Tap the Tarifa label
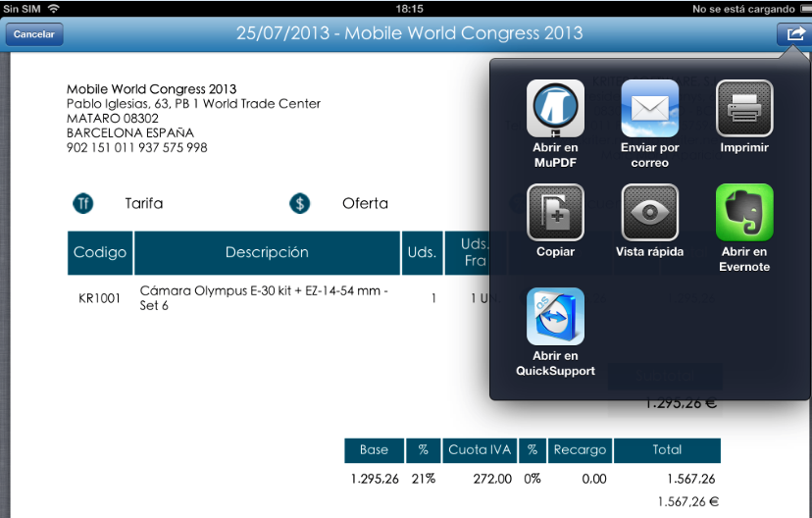Screen dimensions: 812x518 tap(144, 203)
